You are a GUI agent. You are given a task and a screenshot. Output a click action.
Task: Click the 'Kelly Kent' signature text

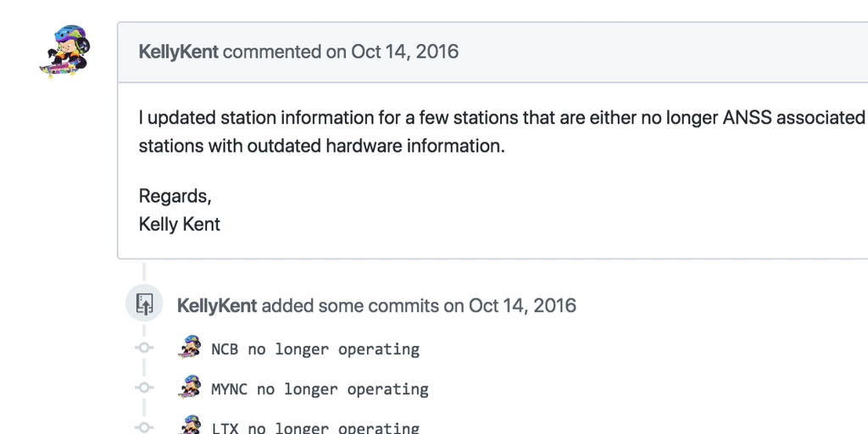click(x=179, y=225)
